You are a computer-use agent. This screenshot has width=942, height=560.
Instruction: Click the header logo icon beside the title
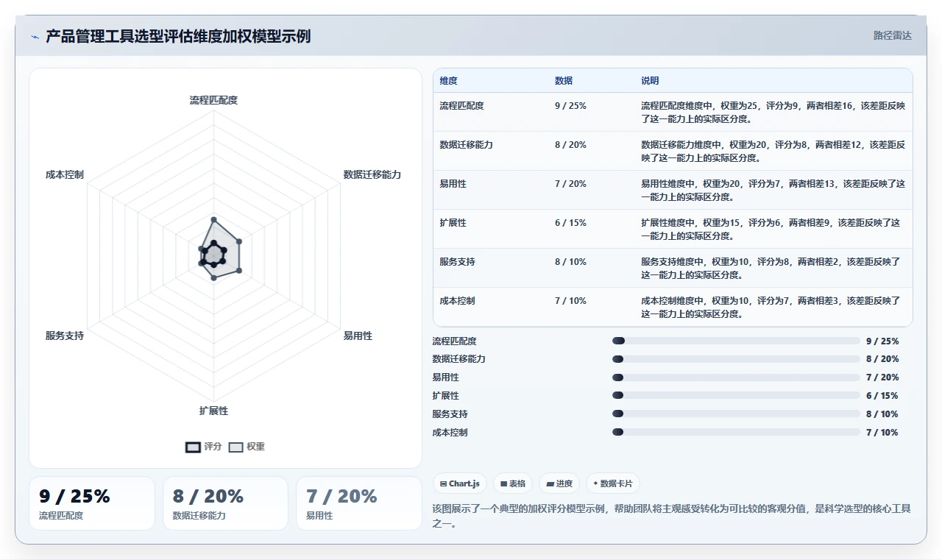coord(35,36)
